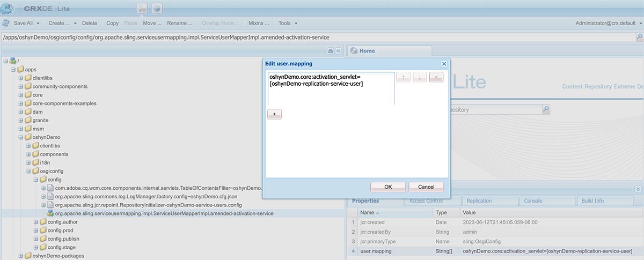
Task: Confirm the mapping with OK button
Action: pyautogui.click(x=387, y=187)
